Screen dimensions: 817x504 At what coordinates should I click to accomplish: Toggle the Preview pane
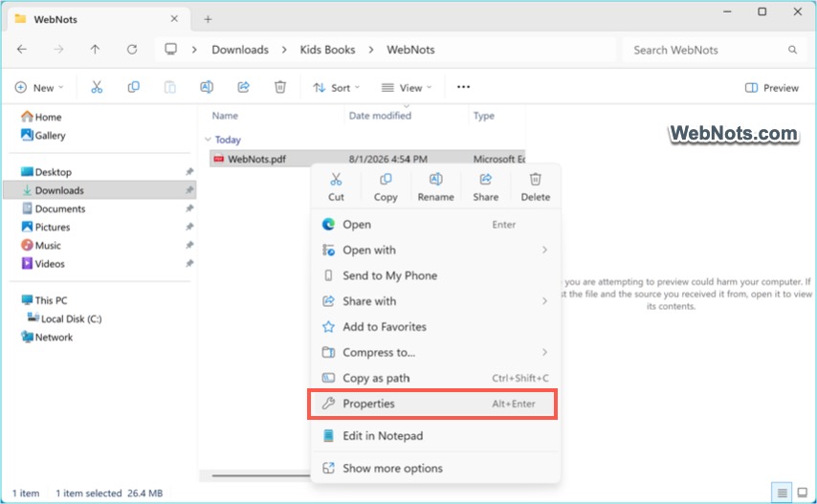pos(772,88)
